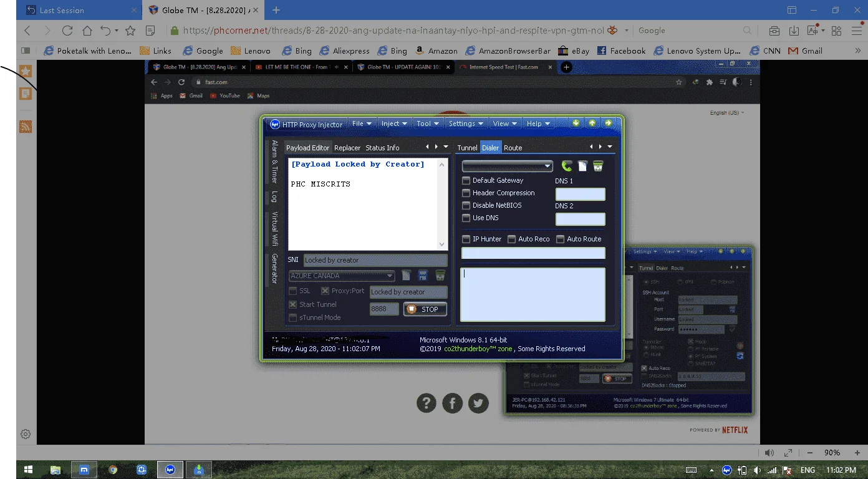Image resolution: width=868 pixels, height=479 pixels.
Task: Switch to the Tunnel tab
Action: (467, 148)
